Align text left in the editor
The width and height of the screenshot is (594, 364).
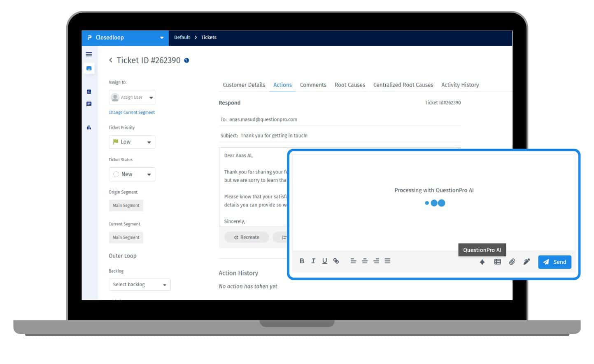[353, 261]
